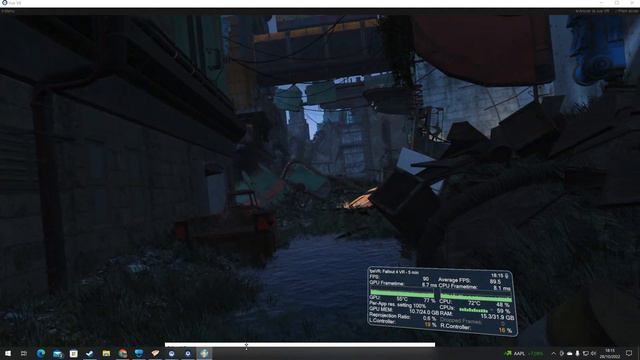Click the Average FPS value in performance overlay

[x=495, y=282]
